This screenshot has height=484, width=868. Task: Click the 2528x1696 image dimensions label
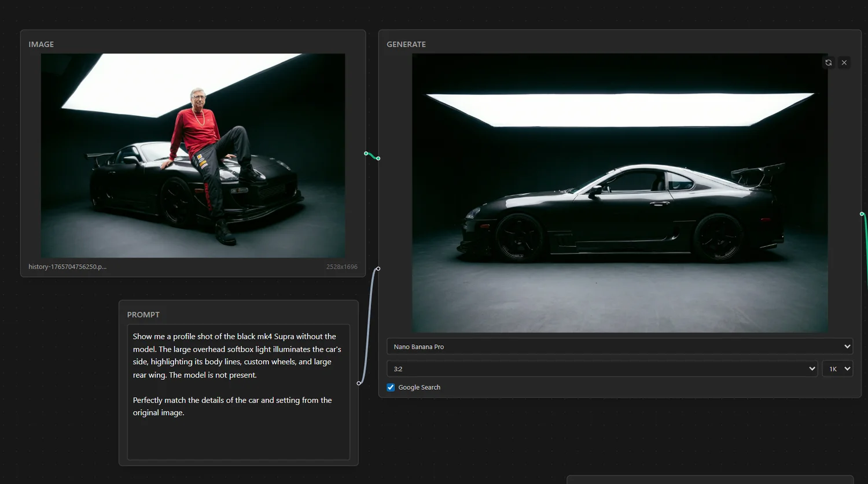click(341, 267)
